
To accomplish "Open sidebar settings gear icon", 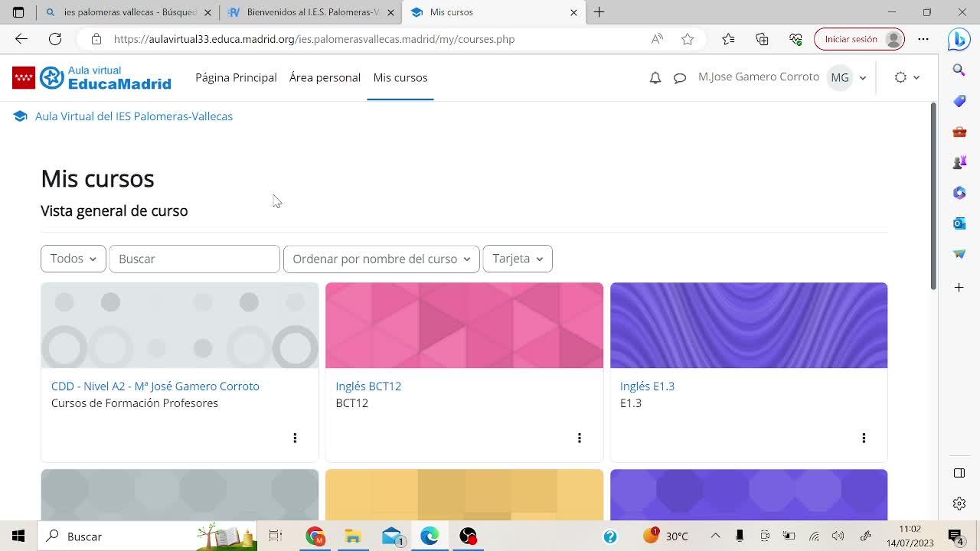I will pos(959,503).
